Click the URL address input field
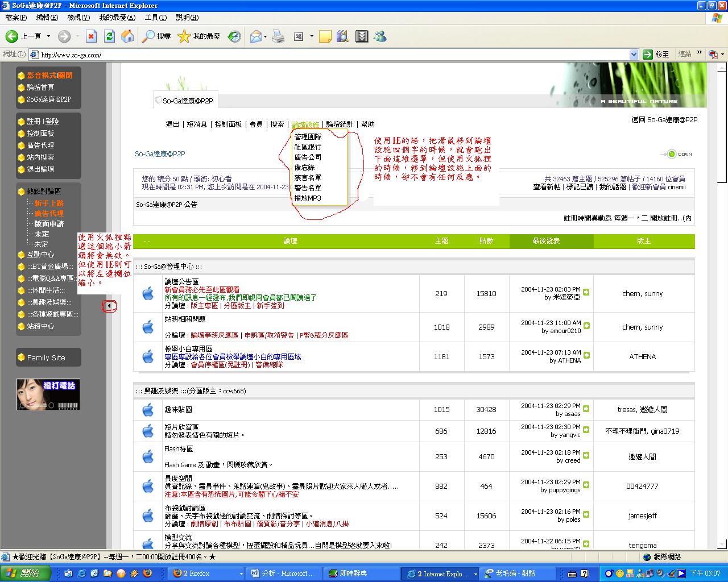 click(x=330, y=55)
